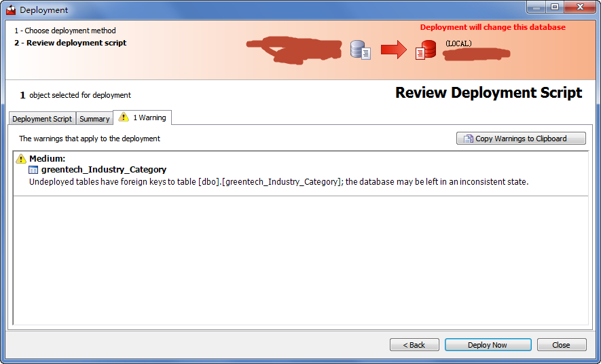
Task: Click the source database icon
Action: (361, 50)
